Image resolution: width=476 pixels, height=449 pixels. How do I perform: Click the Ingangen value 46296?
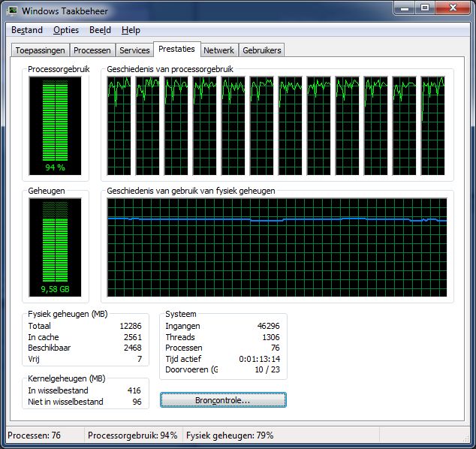click(268, 326)
